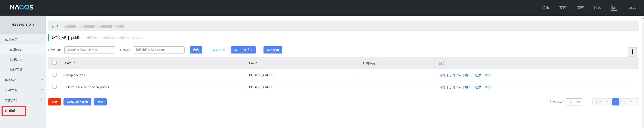Screen dimensions: 644x128
Task: Check the first properties row checkbox
Action: click(55, 75)
